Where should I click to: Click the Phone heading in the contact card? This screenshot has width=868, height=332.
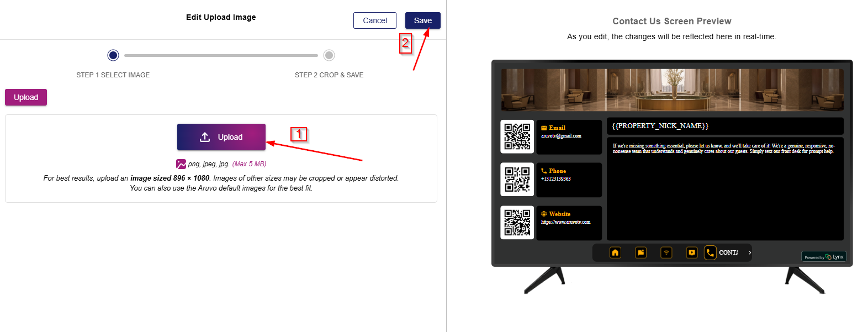(558, 171)
